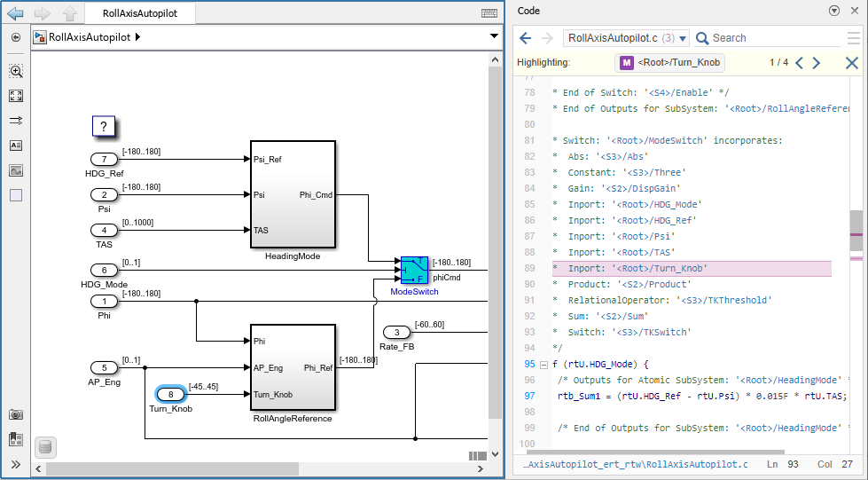Screen dimensions: 868x480
Task: Go to next highlighted code match
Action: (x=817, y=63)
